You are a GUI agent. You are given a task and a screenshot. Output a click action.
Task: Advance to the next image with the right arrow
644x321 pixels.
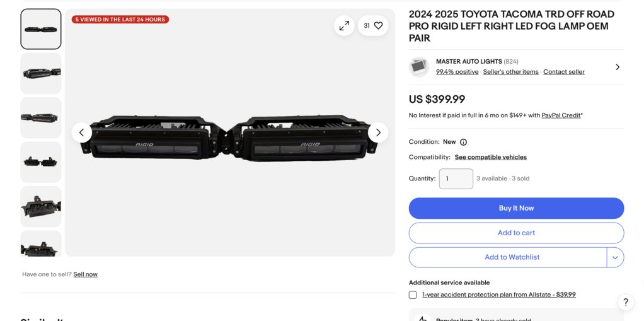[x=378, y=132]
